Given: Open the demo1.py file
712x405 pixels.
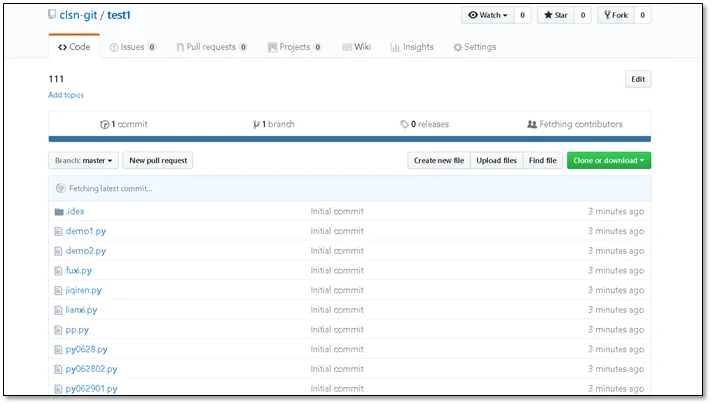Looking at the screenshot, I should (x=86, y=232).
